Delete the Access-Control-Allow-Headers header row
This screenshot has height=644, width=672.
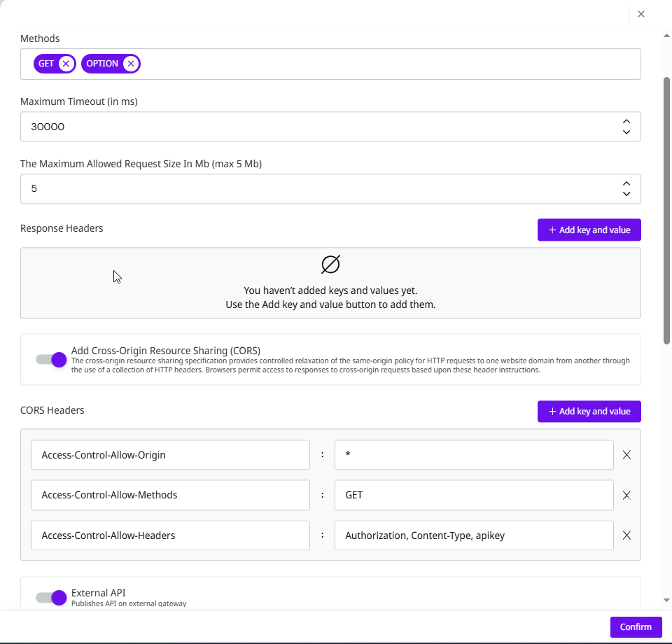(x=626, y=535)
